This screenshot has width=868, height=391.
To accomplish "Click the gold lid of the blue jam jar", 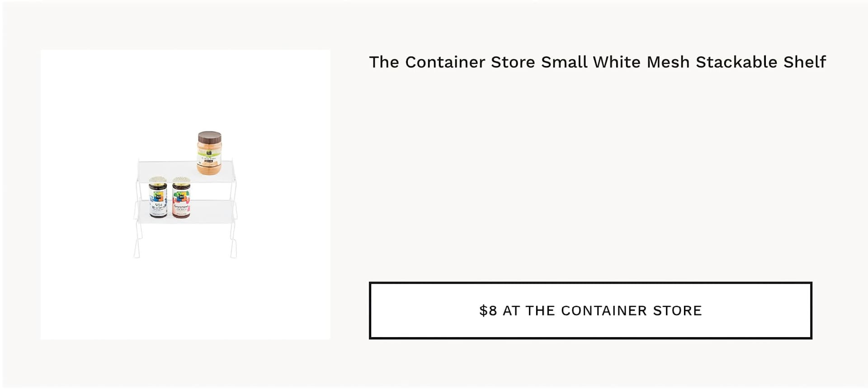I will point(158,181).
